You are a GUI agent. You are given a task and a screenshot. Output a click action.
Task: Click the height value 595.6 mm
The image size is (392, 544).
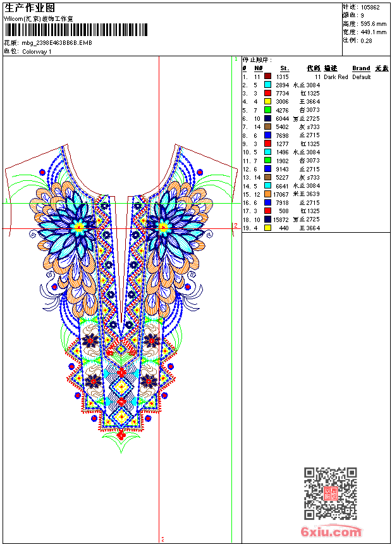pyautogui.click(x=373, y=24)
